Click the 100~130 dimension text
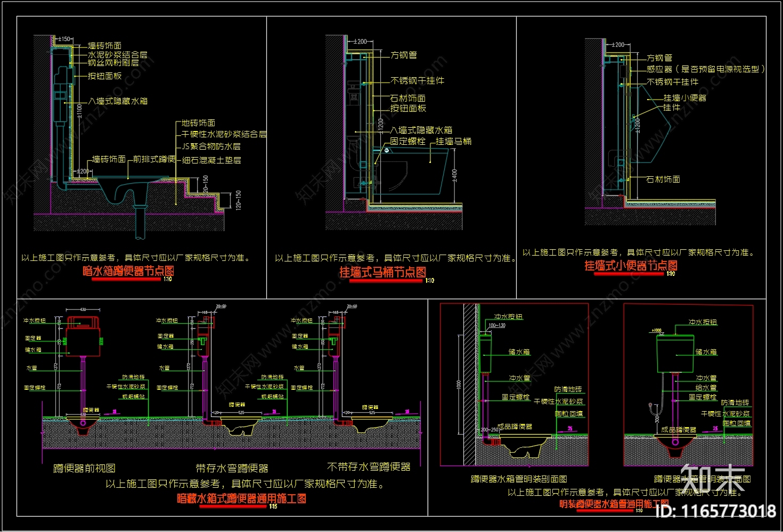Image resolution: width=783 pixels, height=532 pixels. click(x=497, y=325)
